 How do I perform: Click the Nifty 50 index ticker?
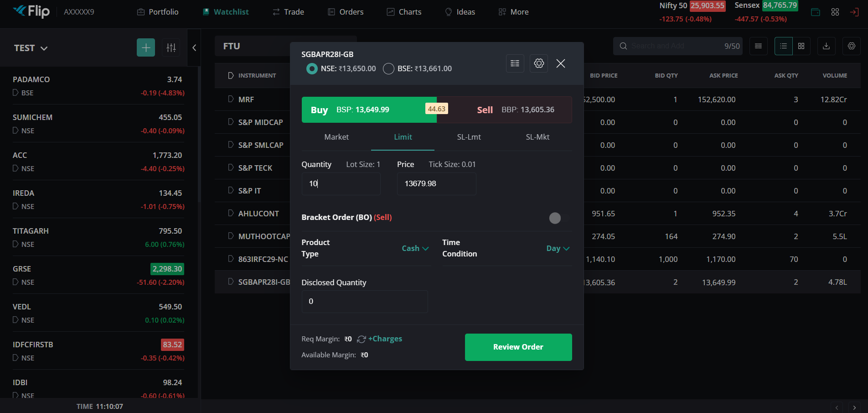click(x=692, y=12)
